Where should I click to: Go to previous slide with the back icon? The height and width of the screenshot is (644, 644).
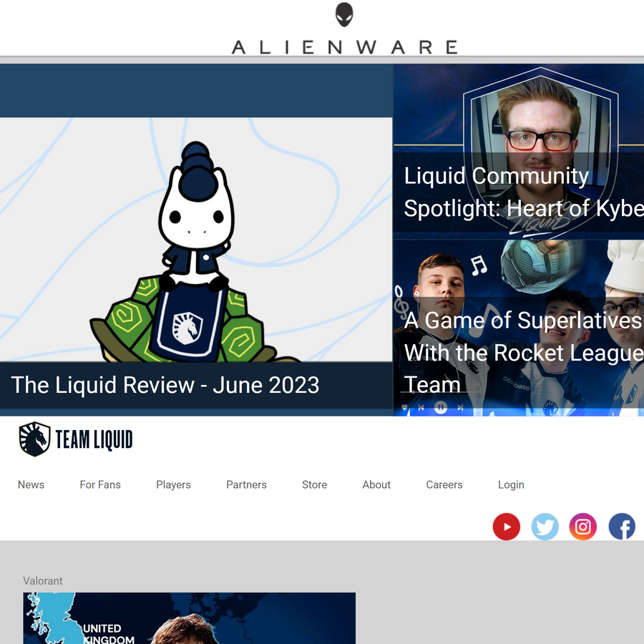422,408
